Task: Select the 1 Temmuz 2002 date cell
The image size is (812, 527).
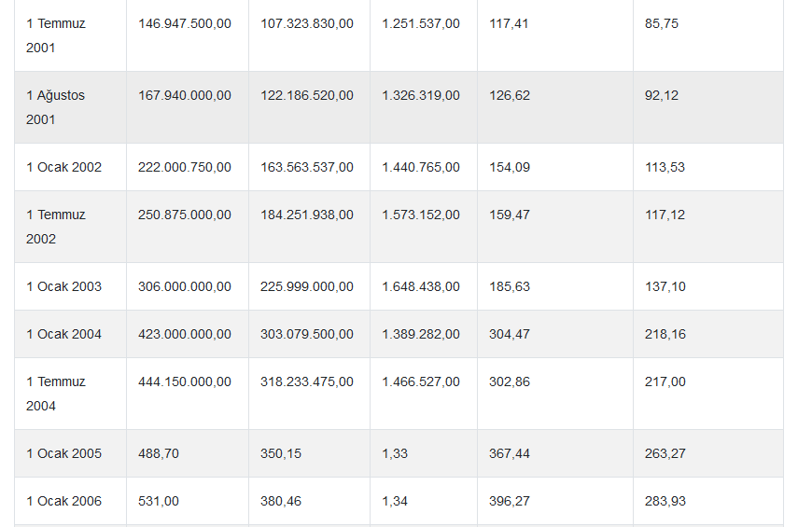Action: tap(56, 227)
